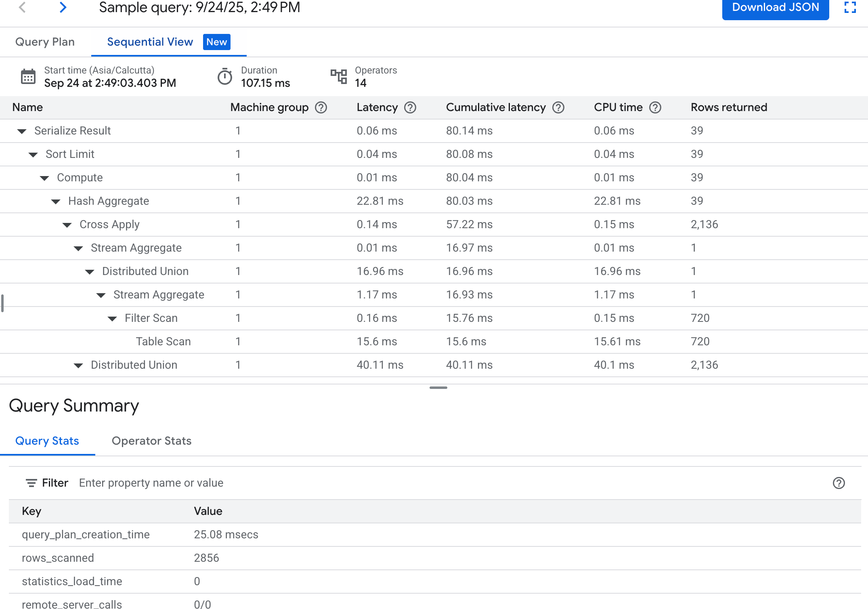Collapse the Hash Aggregate operator row
Screen dimensions: 868x609
[x=55, y=201]
